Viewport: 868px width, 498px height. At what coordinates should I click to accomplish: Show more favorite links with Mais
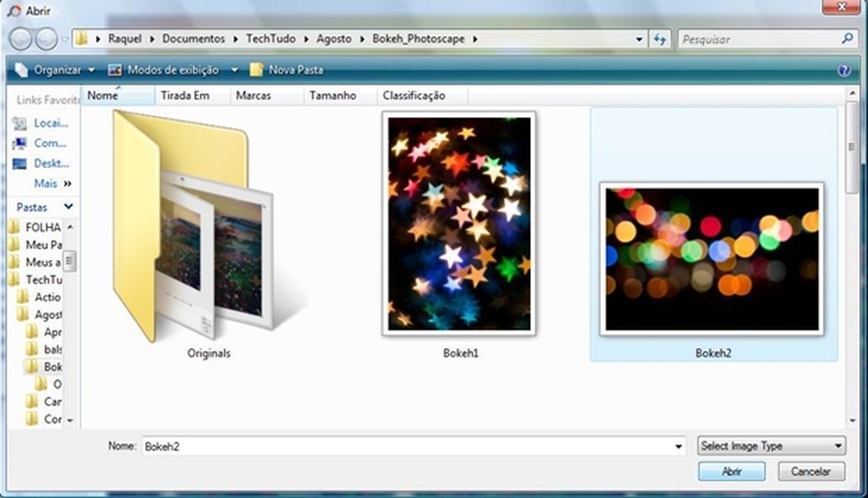[53, 183]
